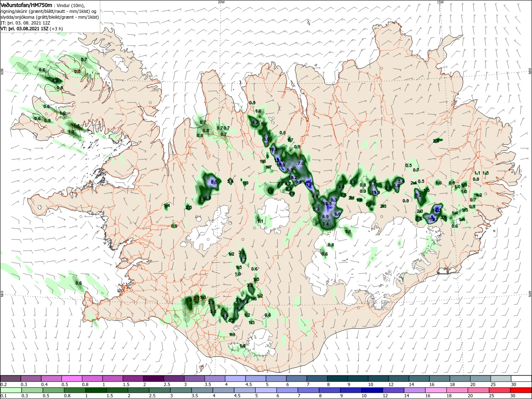Screen dimensions: 532x399
Task: Click the 20W longitude label
Action: point(221,2)
